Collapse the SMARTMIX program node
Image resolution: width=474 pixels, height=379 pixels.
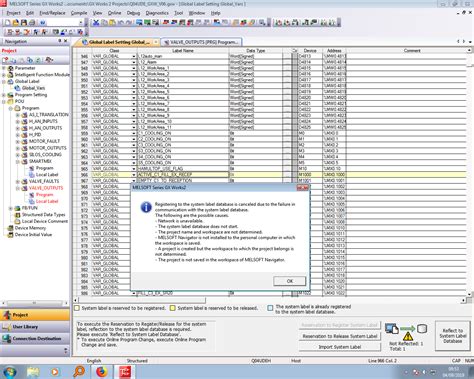tap(18, 161)
